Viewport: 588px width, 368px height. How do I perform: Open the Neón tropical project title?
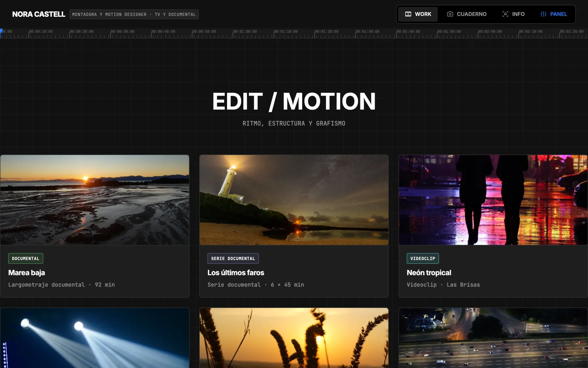[429, 272]
